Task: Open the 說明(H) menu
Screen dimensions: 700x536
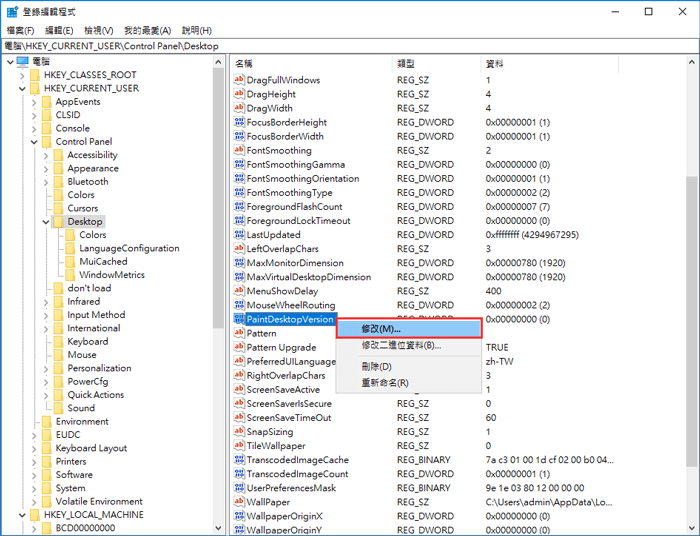Action: point(197,30)
